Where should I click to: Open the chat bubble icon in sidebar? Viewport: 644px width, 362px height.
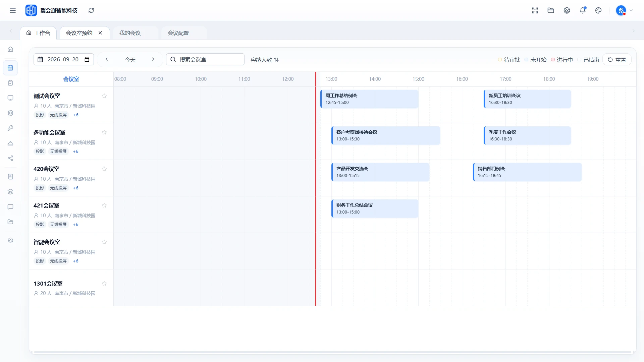click(10, 207)
